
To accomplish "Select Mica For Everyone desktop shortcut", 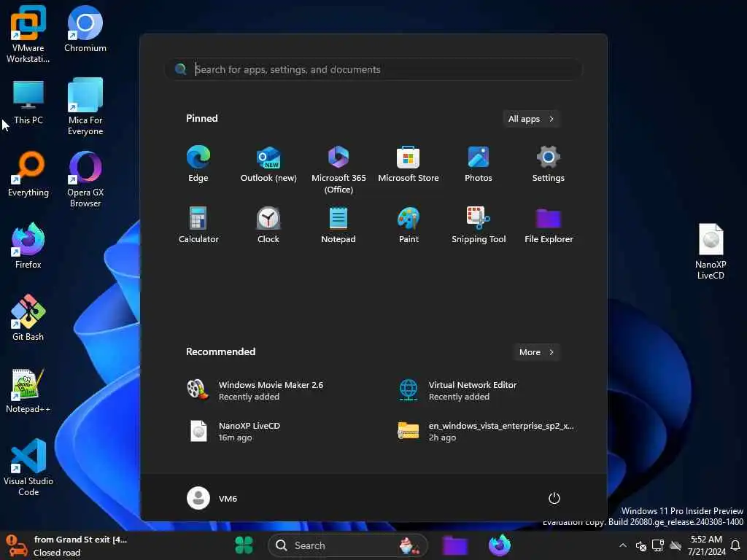I will point(85,106).
